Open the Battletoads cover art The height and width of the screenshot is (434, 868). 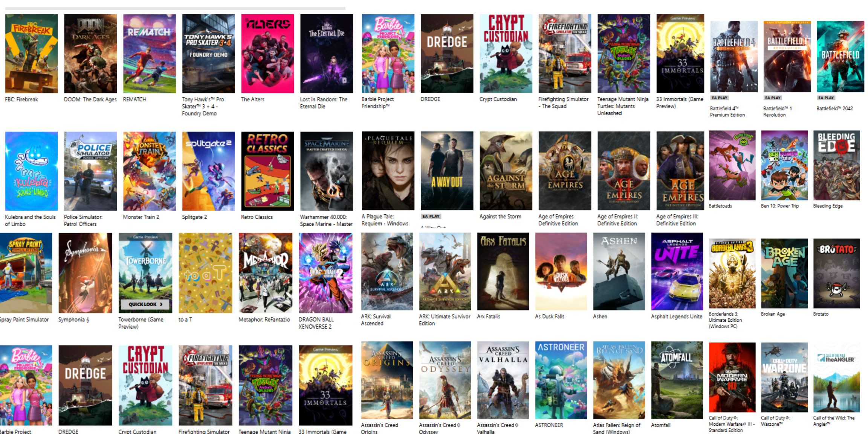coord(732,165)
